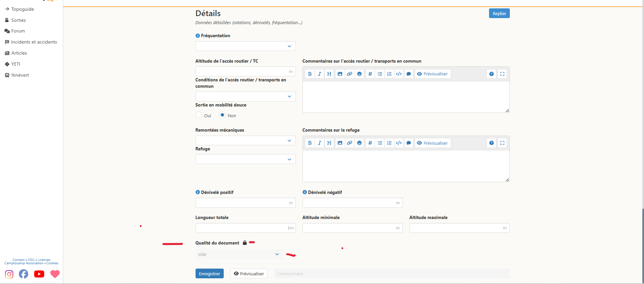Add emoji in the access comments editor
Screen dimensions: 644x284
pyautogui.click(x=359, y=74)
